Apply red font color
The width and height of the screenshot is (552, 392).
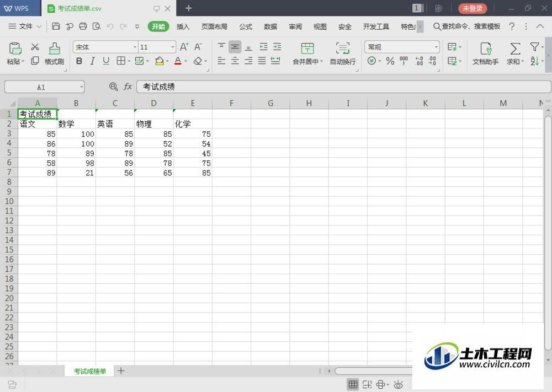coord(178,61)
